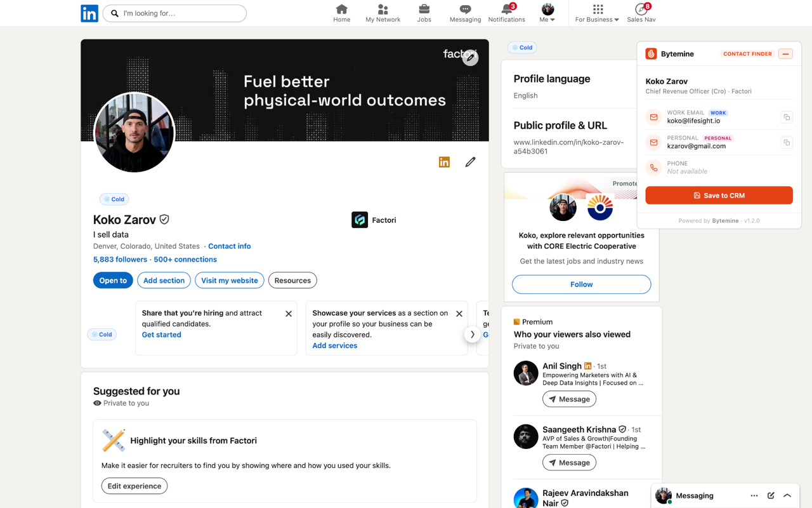Screen dimensions: 812x508
Task: Copy the personal email address
Action: [x=786, y=142]
